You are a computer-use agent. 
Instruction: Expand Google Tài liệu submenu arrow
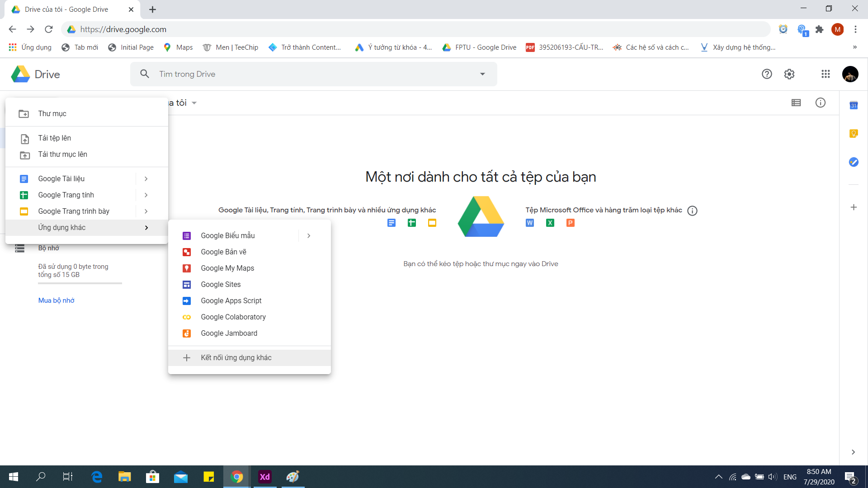(146, 179)
